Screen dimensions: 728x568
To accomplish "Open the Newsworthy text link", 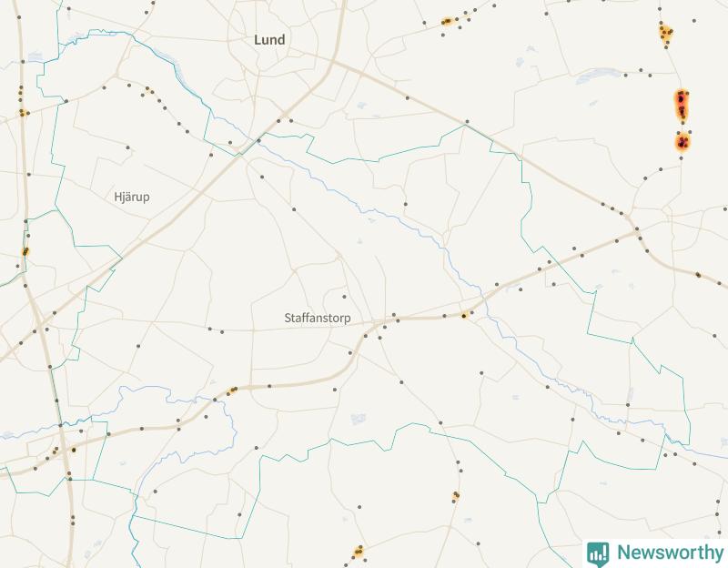I will (670, 553).
